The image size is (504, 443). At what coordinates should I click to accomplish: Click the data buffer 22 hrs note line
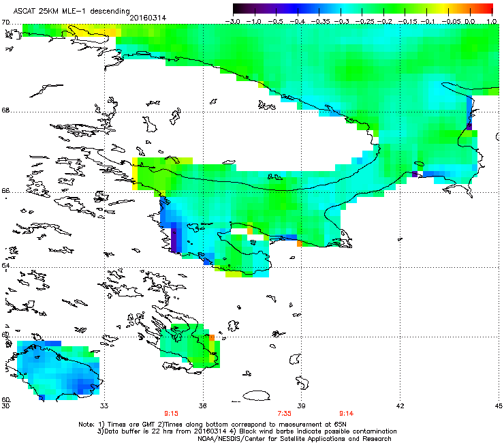[x=247, y=431]
